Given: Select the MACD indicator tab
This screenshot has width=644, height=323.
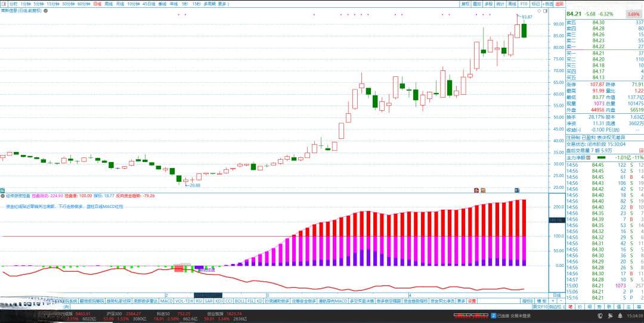Looking at the screenshot, I should pyautogui.click(x=166, y=301).
